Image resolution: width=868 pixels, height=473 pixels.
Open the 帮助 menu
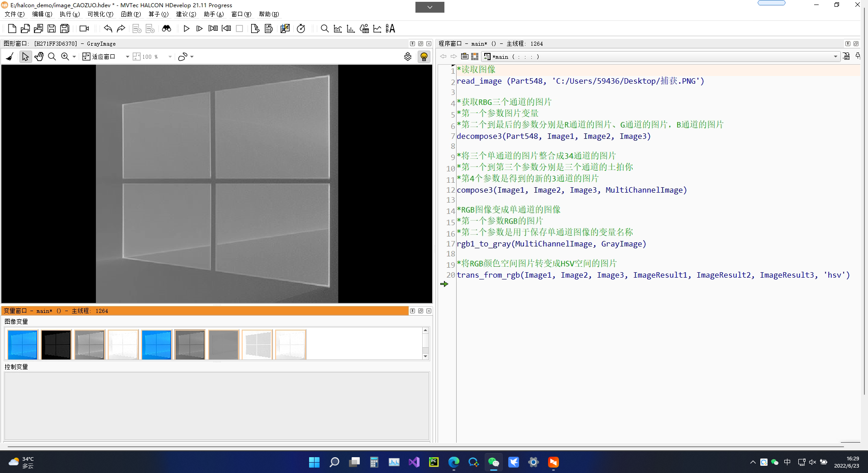click(269, 14)
